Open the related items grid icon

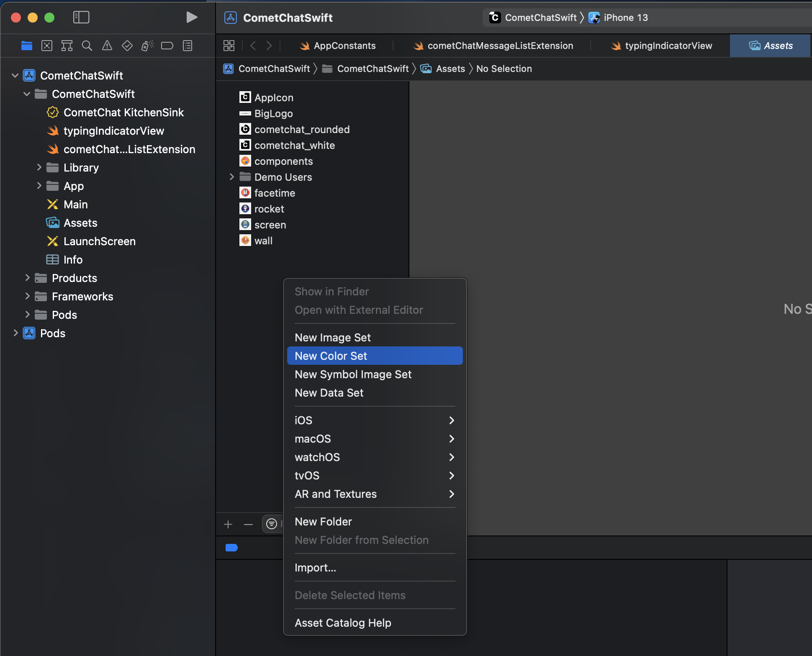tap(229, 46)
